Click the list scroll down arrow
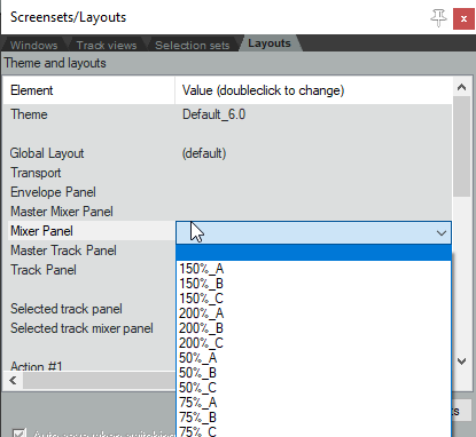Image resolution: width=476 pixels, height=437 pixels. (x=462, y=361)
